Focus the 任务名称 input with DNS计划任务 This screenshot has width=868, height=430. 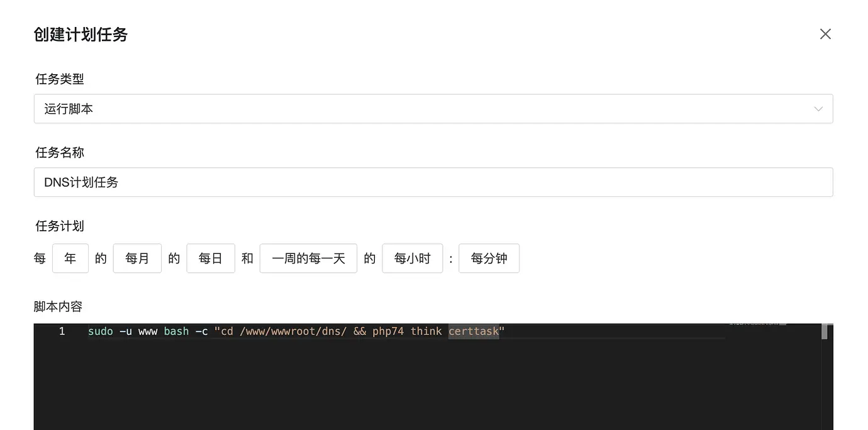pos(433,182)
